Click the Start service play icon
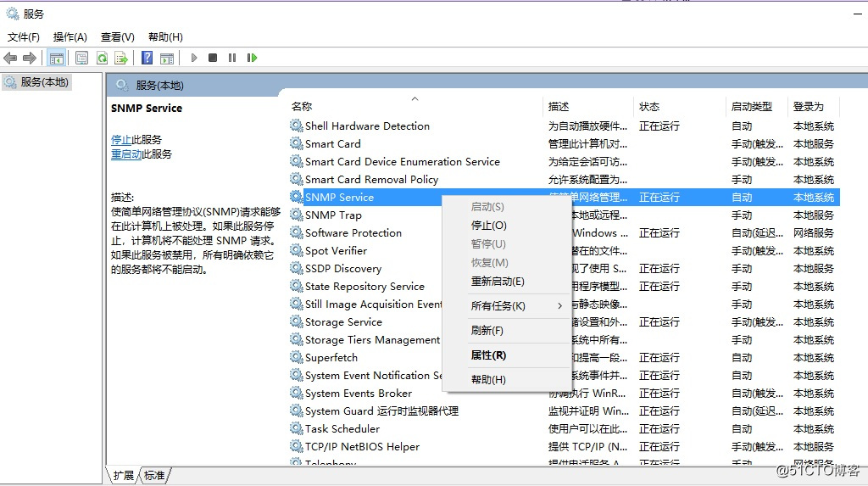Image resolution: width=868 pixels, height=486 pixels. [x=194, y=58]
